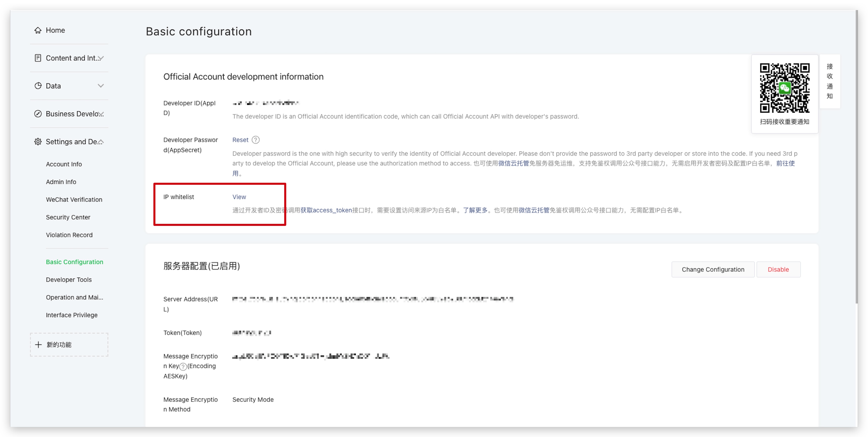Expand the Content and Interaction chevron
Image resolution: width=868 pixels, height=437 pixels.
[101, 58]
